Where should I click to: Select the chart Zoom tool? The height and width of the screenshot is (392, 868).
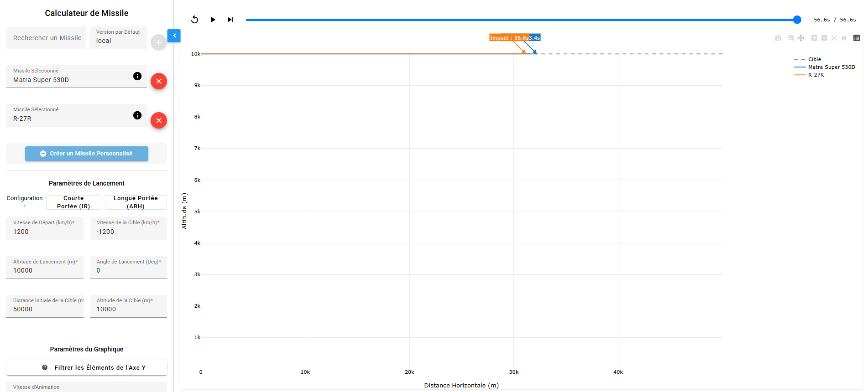[x=791, y=38]
